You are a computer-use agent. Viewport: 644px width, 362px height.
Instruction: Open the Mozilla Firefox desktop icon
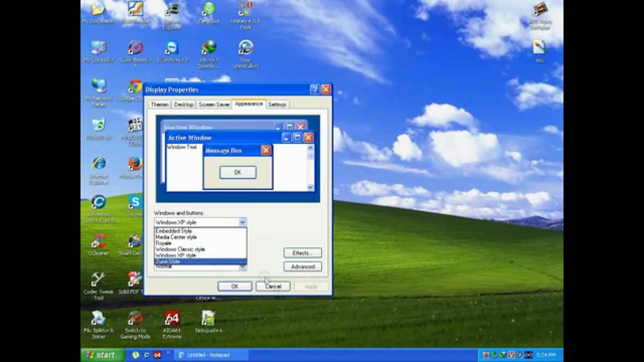[x=133, y=168]
